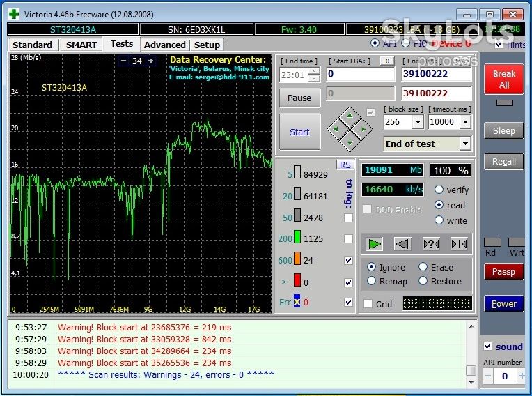Toggle log checkbox for 50 ms blocks
Viewport: 532px width, 396px height.
(x=348, y=218)
